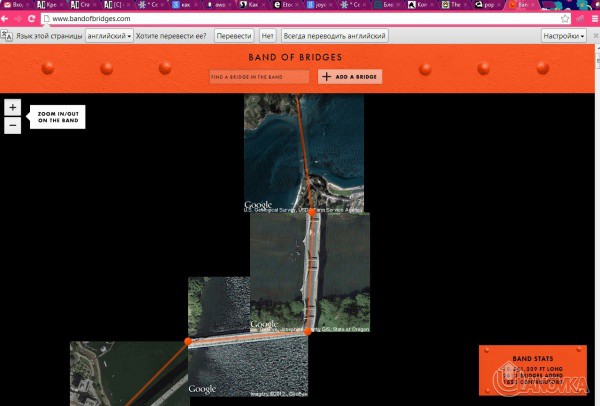Open the английский language dropdown
600x406 pixels.
[109, 36]
